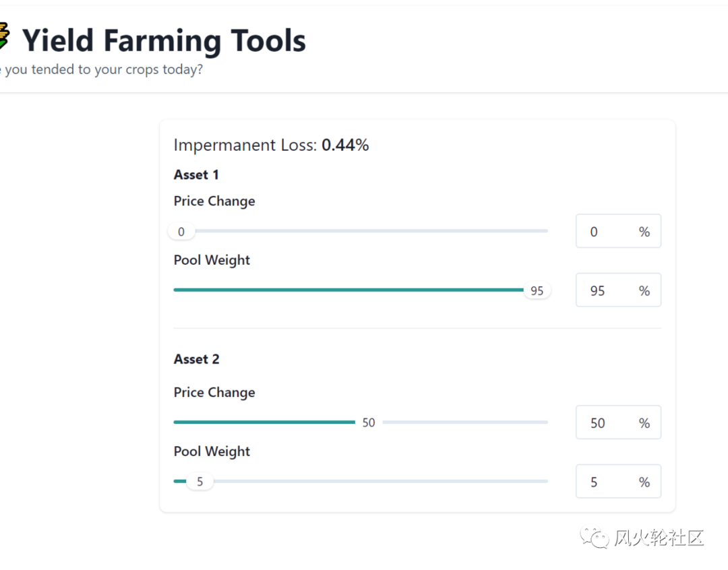
Task: Click Asset 1 Price Change slider handle at 0
Action: click(x=181, y=232)
